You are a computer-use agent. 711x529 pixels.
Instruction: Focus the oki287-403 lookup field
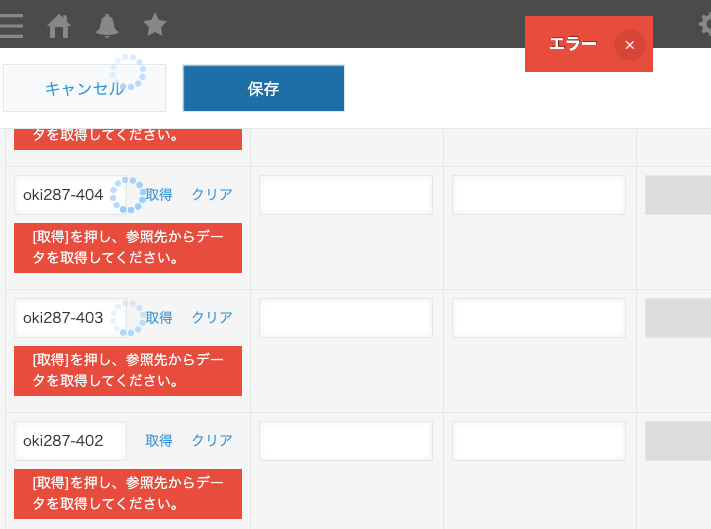click(x=70, y=318)
